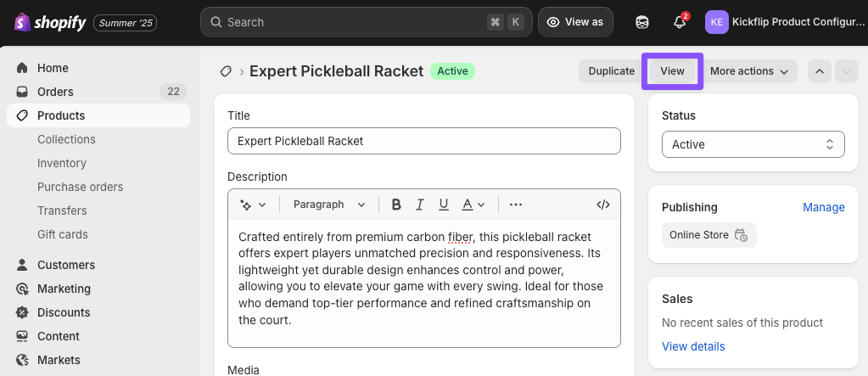Open the text color picker
Viewport: 868px width, 376px height.
pyautogui.click(x=473, y=205)
